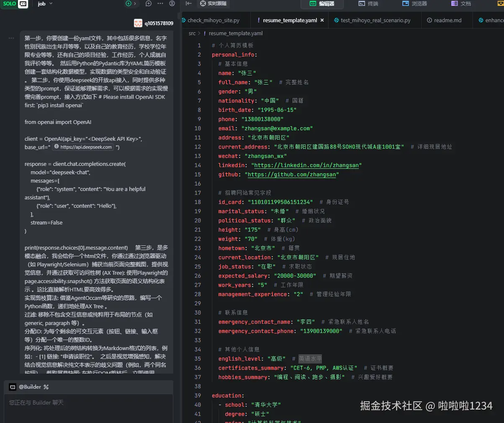
Task: Switch to the 终端 terminal tab
Action: tap(368, 3)
